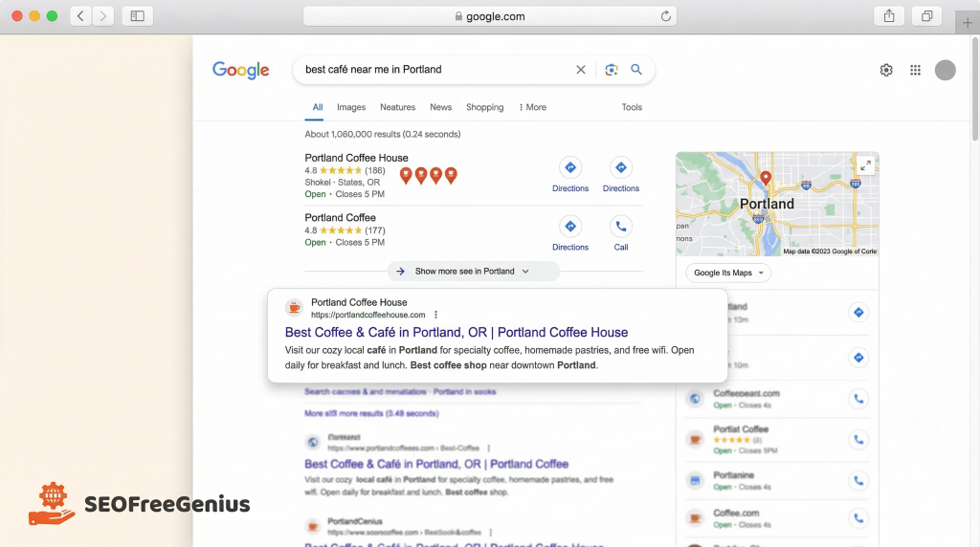Image resolution: width=980 pixels, height=547 pixels.
Task: Open the Portlat Coffee sidebar listing
Action: [x=741, y=429]
